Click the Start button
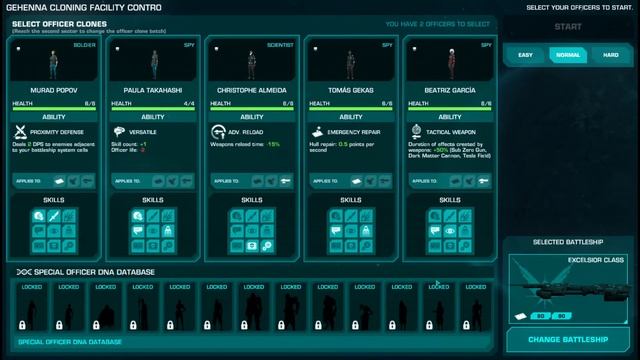This screenshot has height=360, width=640. tap(568, 27)
